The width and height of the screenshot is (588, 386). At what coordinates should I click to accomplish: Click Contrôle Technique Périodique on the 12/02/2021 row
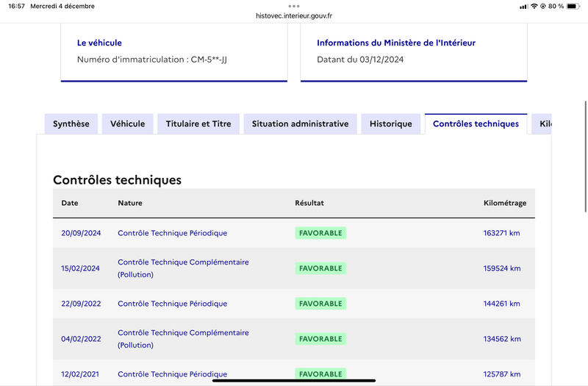point(173,374)
